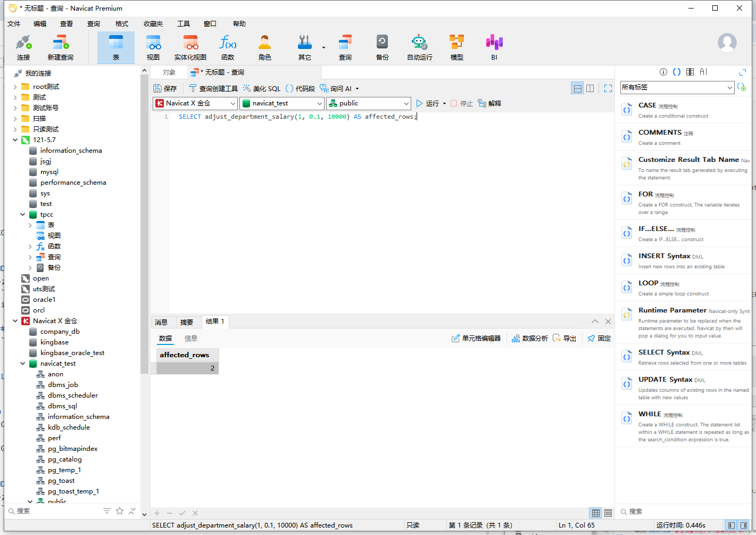The height and width of the screenshot is (535, 756).
Task: Select the information_schema database under 121-5.7
Action: pyautogui.click(x=71, y=151)
